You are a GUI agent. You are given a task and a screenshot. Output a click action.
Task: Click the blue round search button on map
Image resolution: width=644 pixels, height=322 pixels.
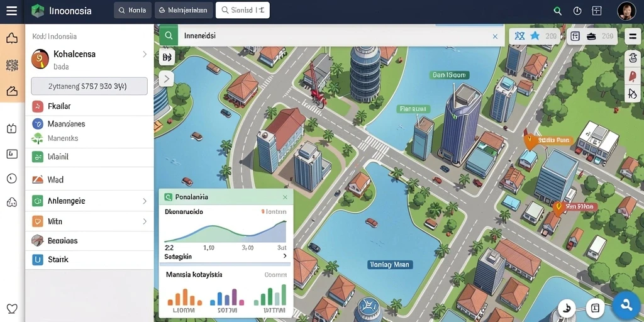[627, 304]
